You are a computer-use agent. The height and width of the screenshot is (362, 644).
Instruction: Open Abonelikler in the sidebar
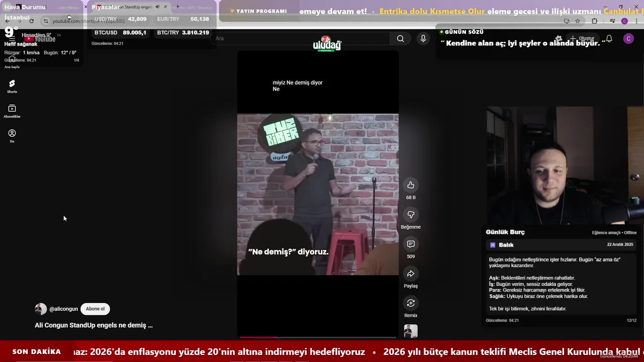click(x=12, y=111)
